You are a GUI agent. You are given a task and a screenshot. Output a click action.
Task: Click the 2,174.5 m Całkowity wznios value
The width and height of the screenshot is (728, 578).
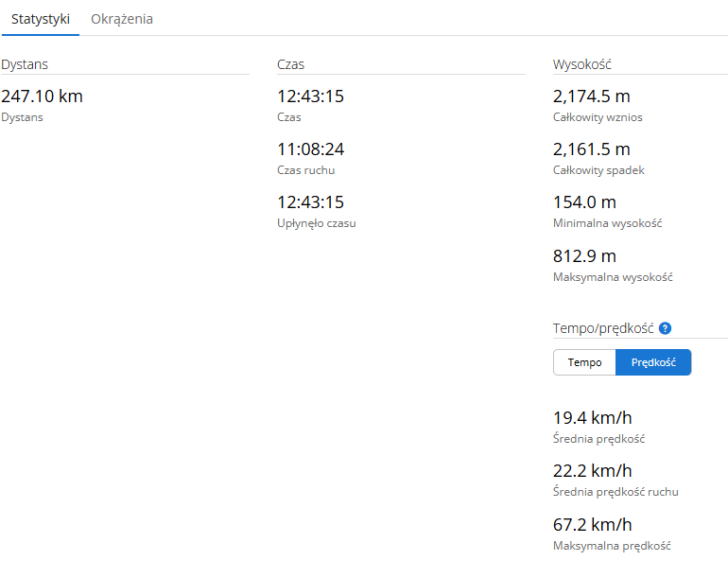[x=592, y=96]
